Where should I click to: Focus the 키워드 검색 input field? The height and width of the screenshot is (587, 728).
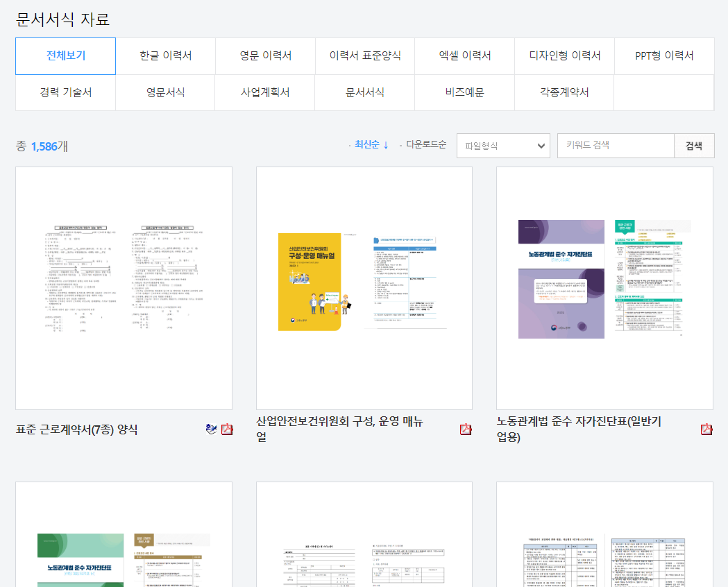click(616, 146)
